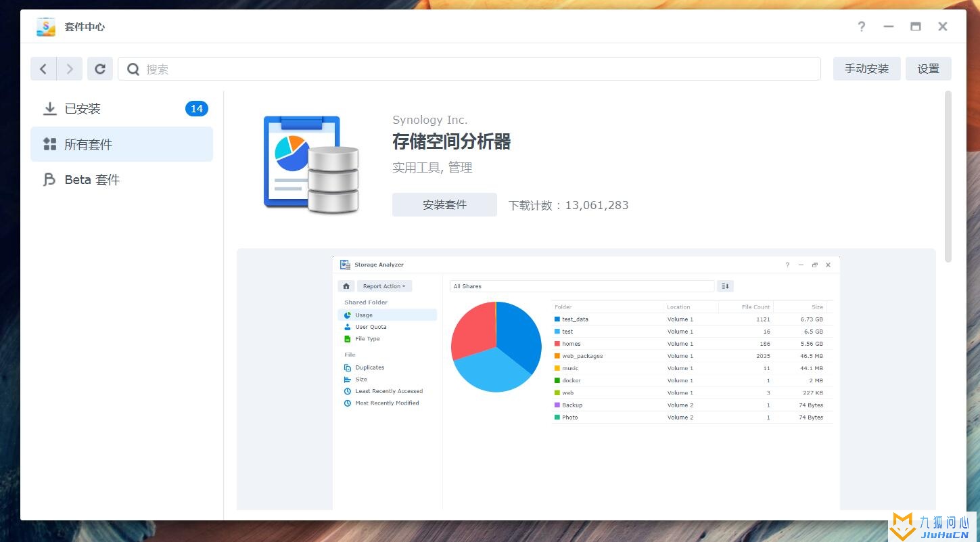Viewport: 980px width, 542px height.
Task: Close the Package Center window
Action: (942, 26)
